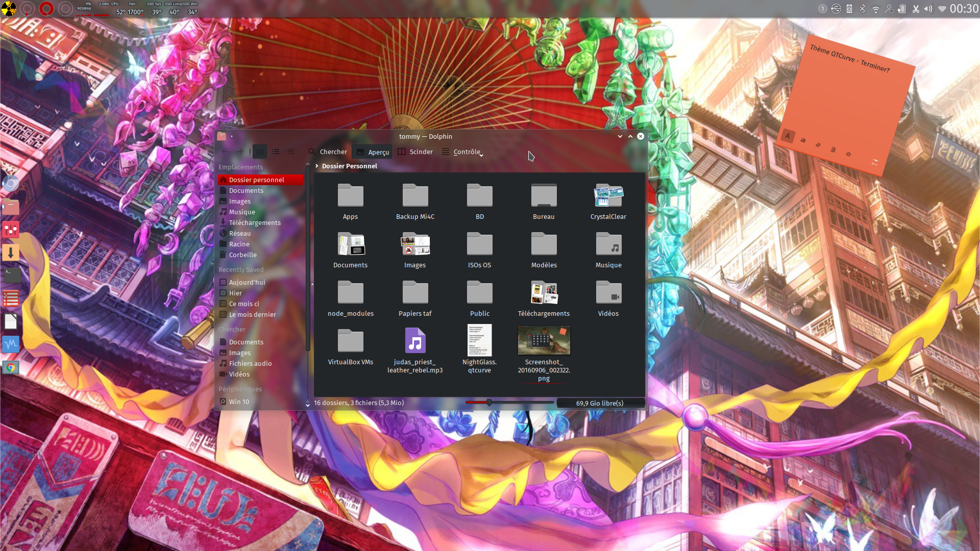The width and height of the screenshot is (980, 551).
Task: Open Réseau in the places panel
Action: (260, 233)
